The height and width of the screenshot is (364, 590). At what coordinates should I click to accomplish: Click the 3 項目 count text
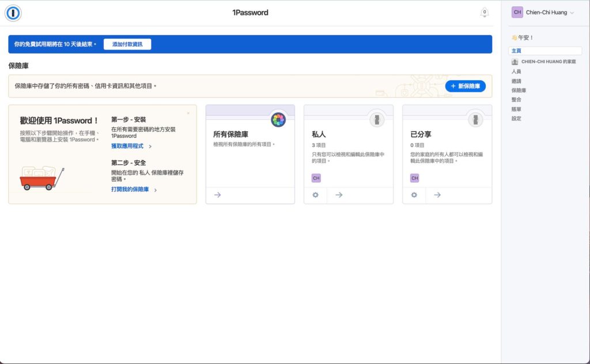pyautogui.click(x=319, y=145)
